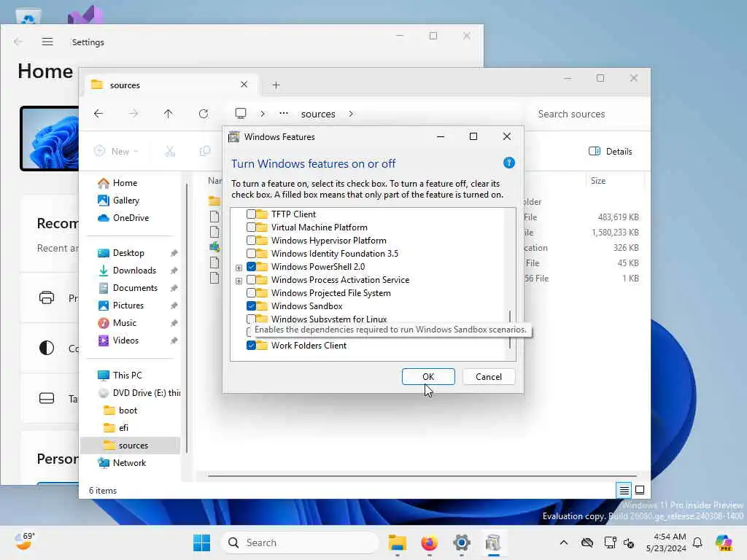Go back in File Explorer

[98, 114]
